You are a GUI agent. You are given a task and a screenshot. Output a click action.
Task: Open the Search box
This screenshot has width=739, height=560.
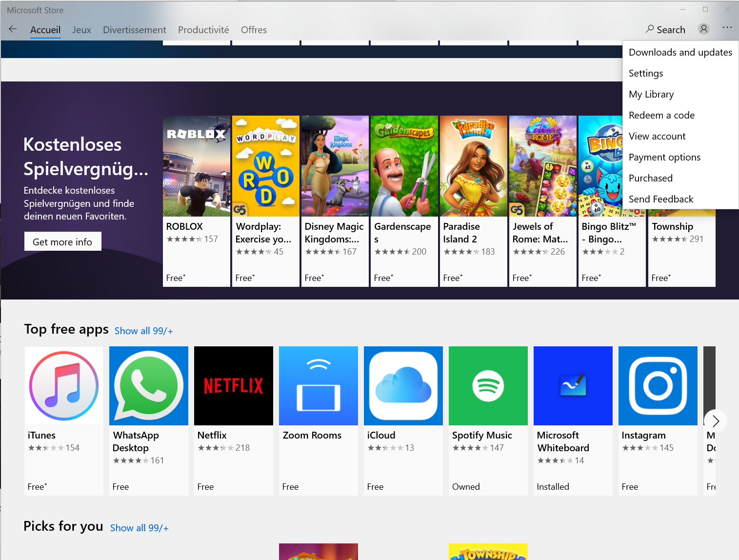(665, 30)
